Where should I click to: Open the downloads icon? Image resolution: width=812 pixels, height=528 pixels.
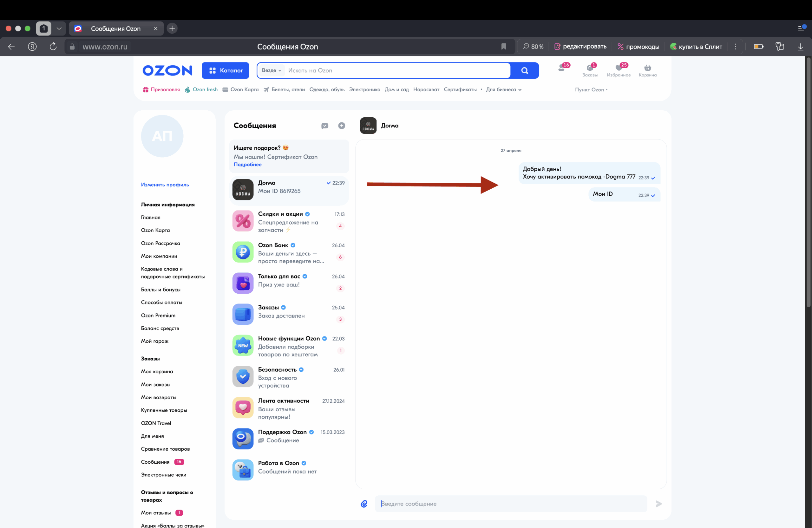(800, 47)
